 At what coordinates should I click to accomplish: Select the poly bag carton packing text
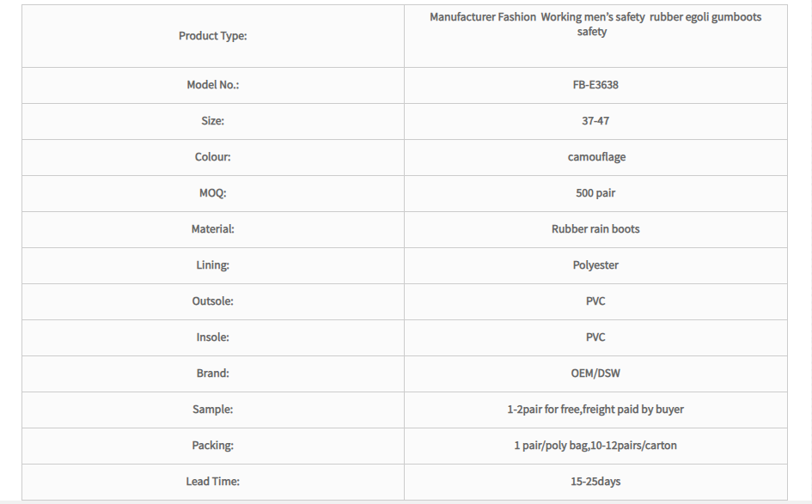pyautogui.click(x=595, y=446)
